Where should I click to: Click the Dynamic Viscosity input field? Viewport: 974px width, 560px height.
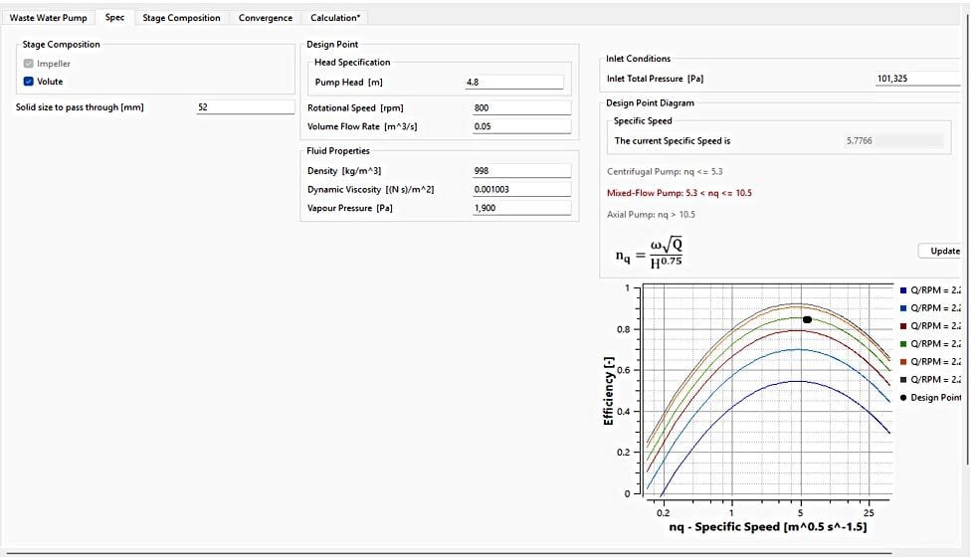tap(521, 189)
